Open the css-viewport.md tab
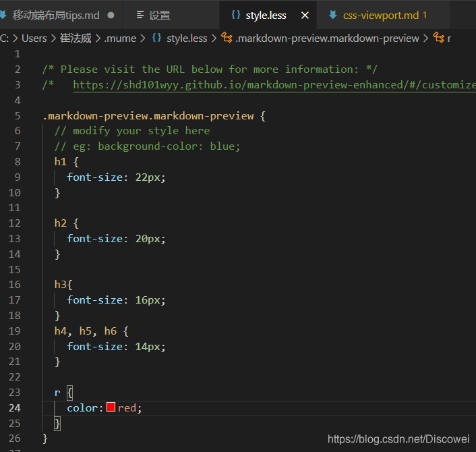The image size is (476, 452). 382,15
